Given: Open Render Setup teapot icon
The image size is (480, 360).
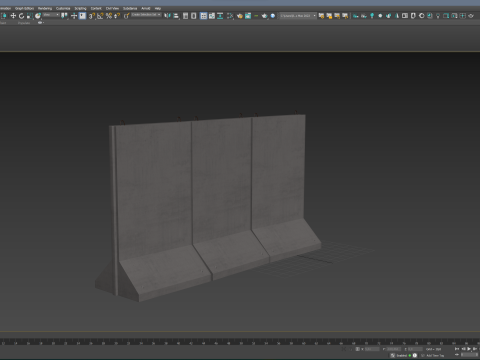Looking at the screenshot, I should click(239, 16).
